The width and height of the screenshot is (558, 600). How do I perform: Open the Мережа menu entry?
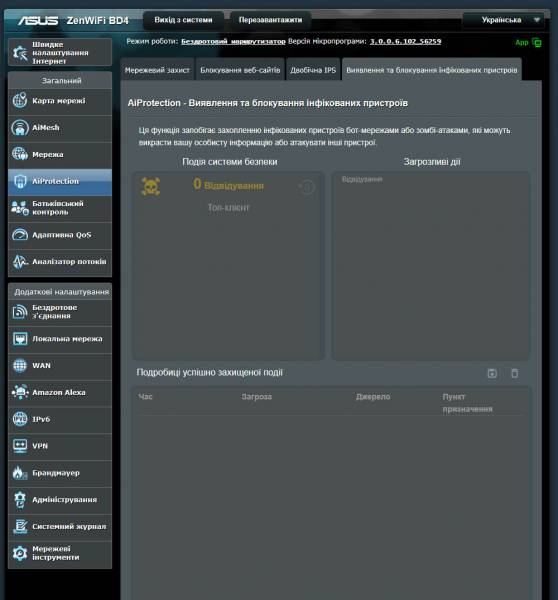tap(60, 155)
